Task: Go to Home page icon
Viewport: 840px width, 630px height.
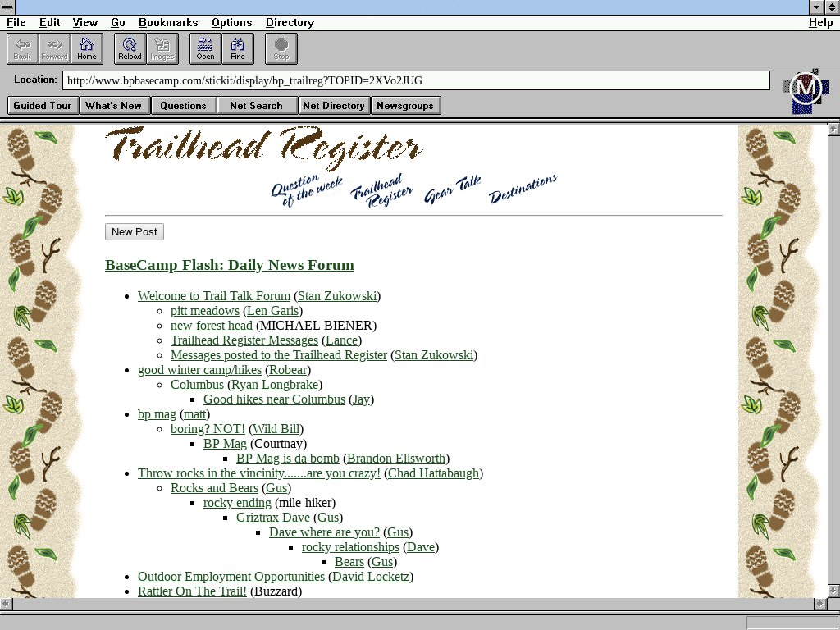Action: [x=86, y=48]
